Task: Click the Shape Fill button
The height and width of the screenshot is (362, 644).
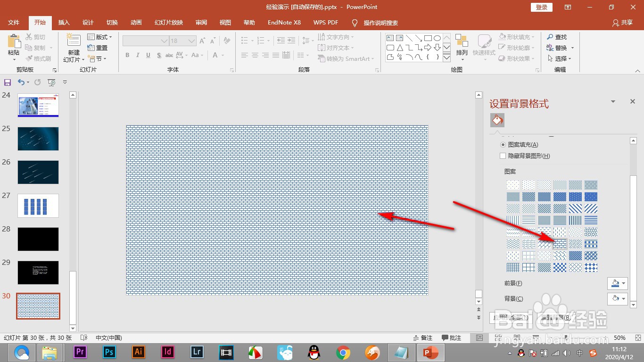Action: [516, 37]
